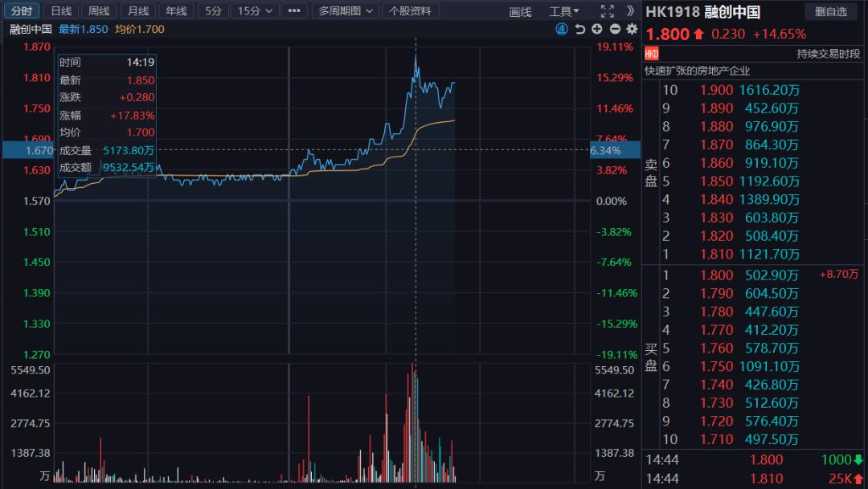Select sell order price 1.850
The height and width of the screenshot is (489, 868).
716,181
